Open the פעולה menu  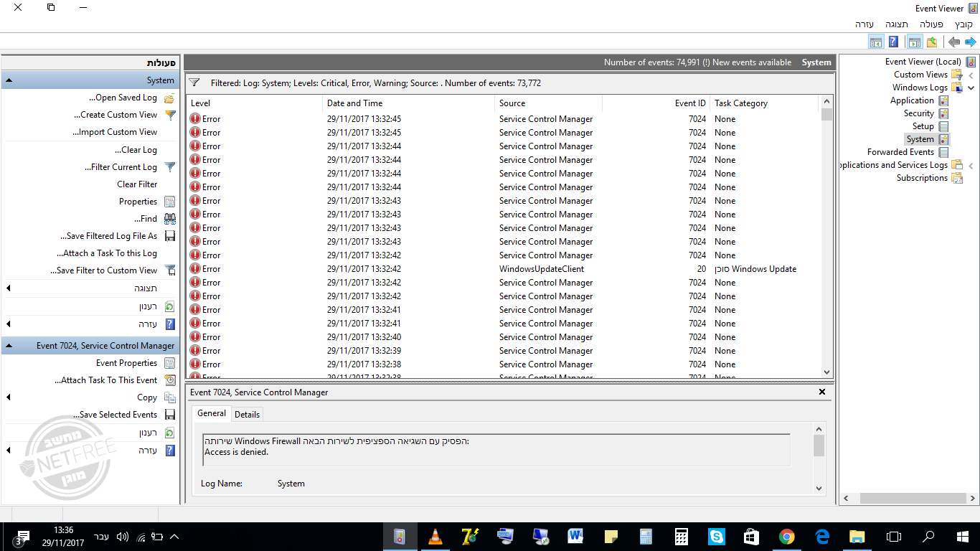click(931, 24)
